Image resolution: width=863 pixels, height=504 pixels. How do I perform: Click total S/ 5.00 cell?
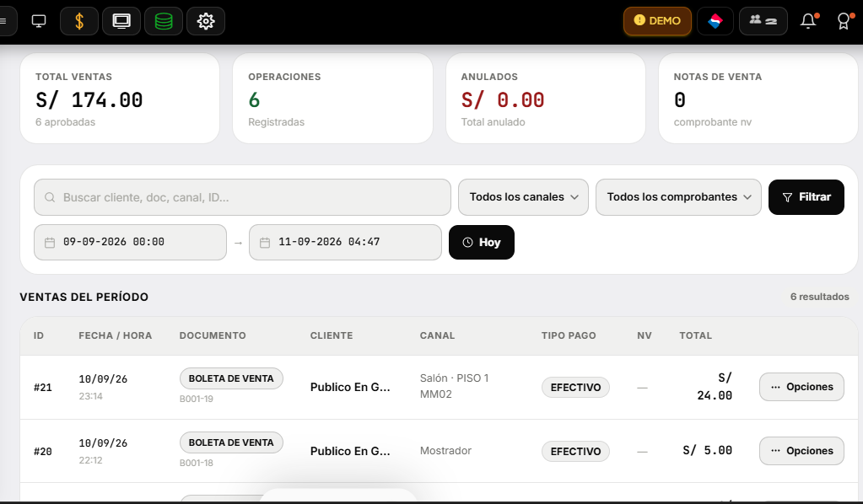(x=707, y=450)
